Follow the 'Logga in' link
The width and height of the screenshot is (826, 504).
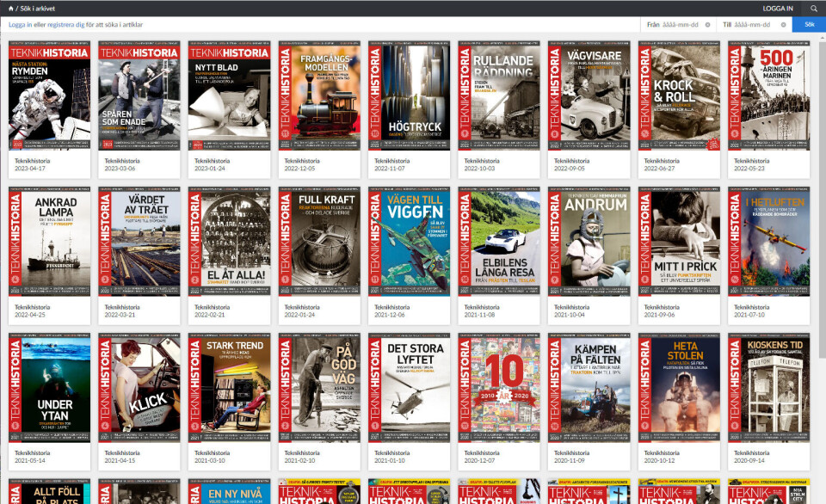pyautogui.click(x=20, y=25)
